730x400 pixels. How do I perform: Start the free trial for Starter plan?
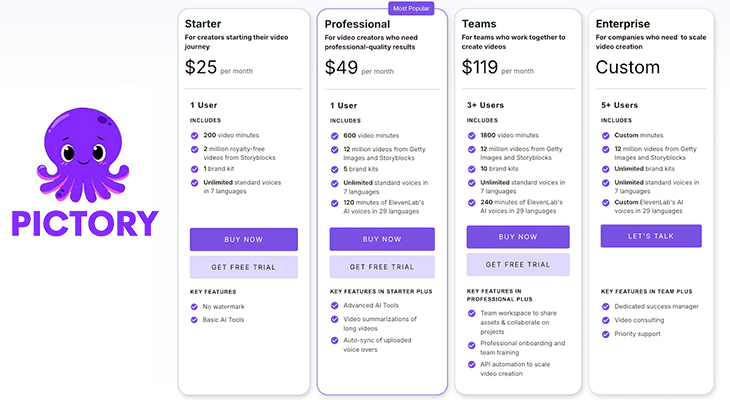[x=243, y=267]
